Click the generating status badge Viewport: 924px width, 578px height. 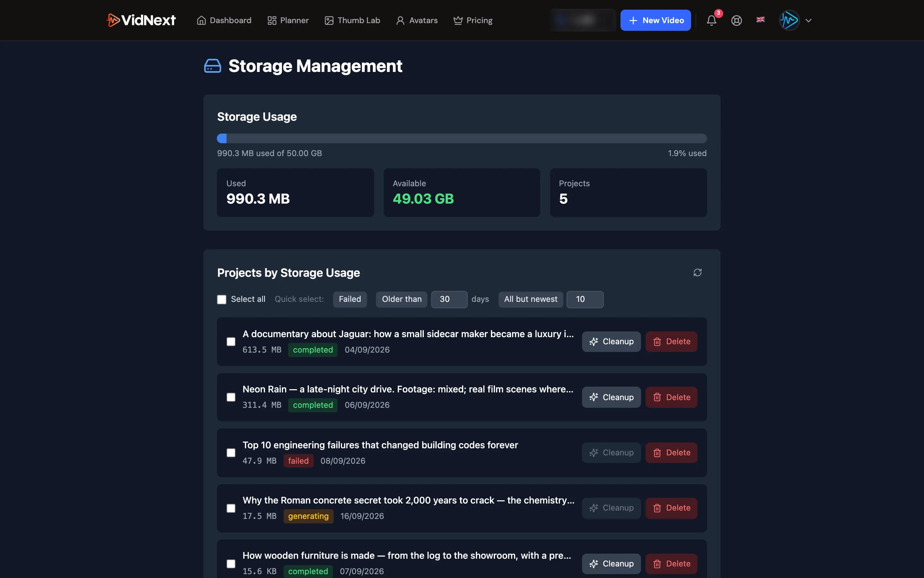[308, 516]
